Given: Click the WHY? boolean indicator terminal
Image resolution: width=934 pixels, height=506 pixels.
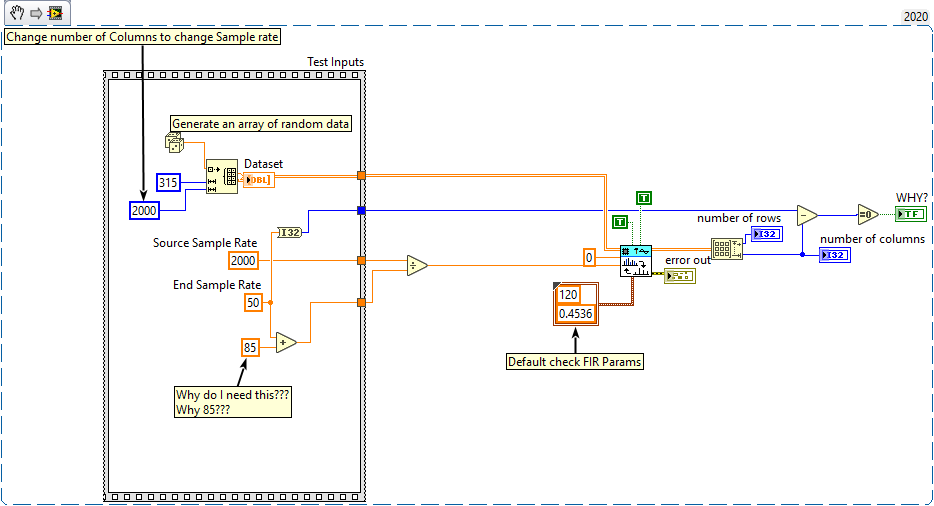Looking at the screenshot, I should click(x=910, y=214).
